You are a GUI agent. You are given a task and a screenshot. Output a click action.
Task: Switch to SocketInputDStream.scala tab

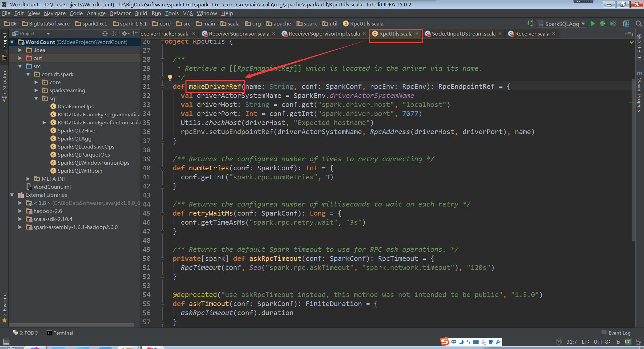point(463,34)
